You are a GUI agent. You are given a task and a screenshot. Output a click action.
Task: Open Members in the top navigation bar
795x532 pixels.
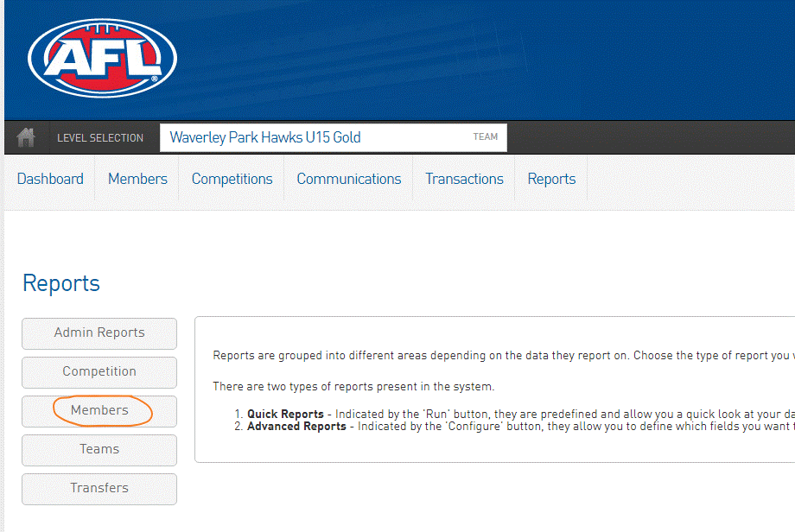137,179
